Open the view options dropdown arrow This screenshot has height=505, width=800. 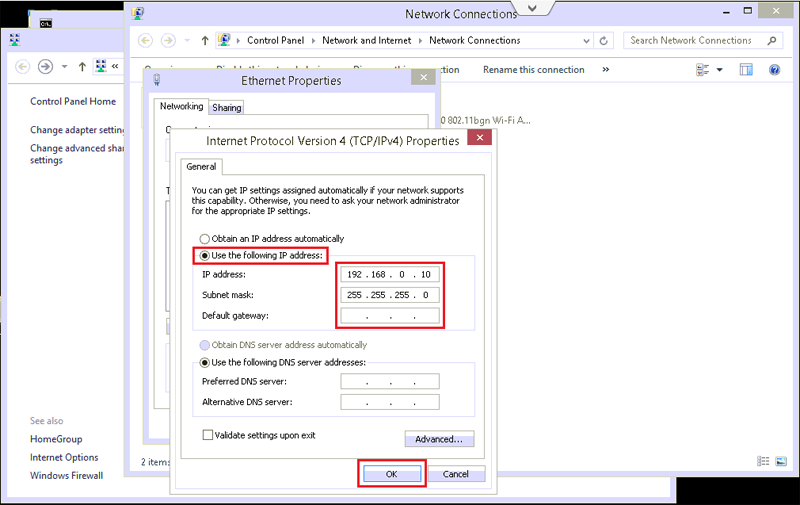tap(720, 70)
